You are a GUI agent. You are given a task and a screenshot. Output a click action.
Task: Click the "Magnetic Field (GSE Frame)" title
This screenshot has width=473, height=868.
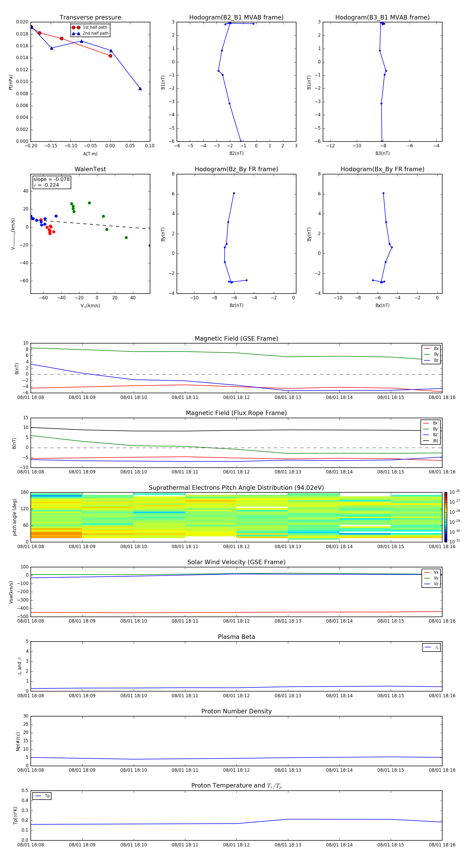(236, 339)
